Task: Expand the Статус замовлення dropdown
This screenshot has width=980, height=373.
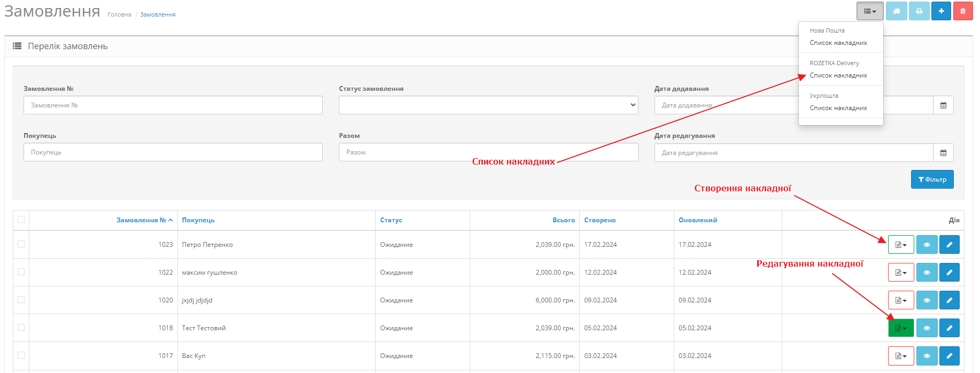Action: pos(488,105)
